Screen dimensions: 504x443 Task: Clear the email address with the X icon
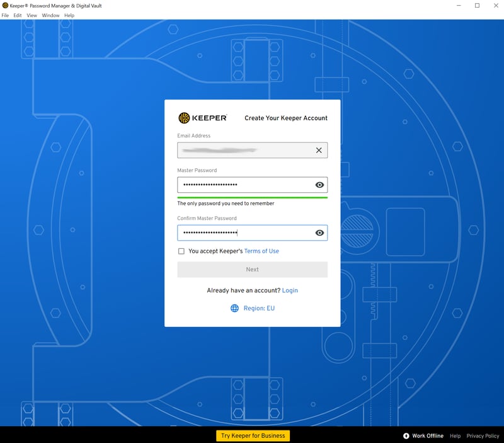[319, 150]
